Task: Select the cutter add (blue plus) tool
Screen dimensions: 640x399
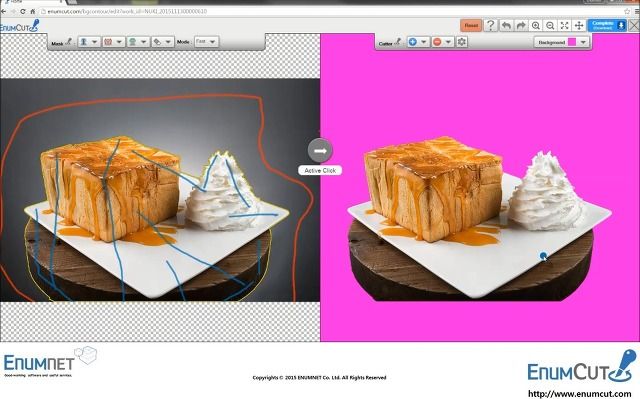Action: [x=413, y=42]
